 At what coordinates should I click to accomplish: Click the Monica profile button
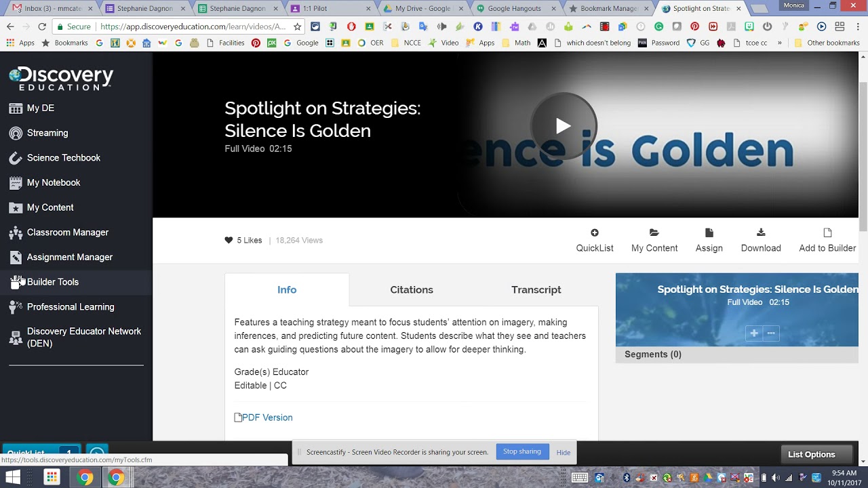794,5
